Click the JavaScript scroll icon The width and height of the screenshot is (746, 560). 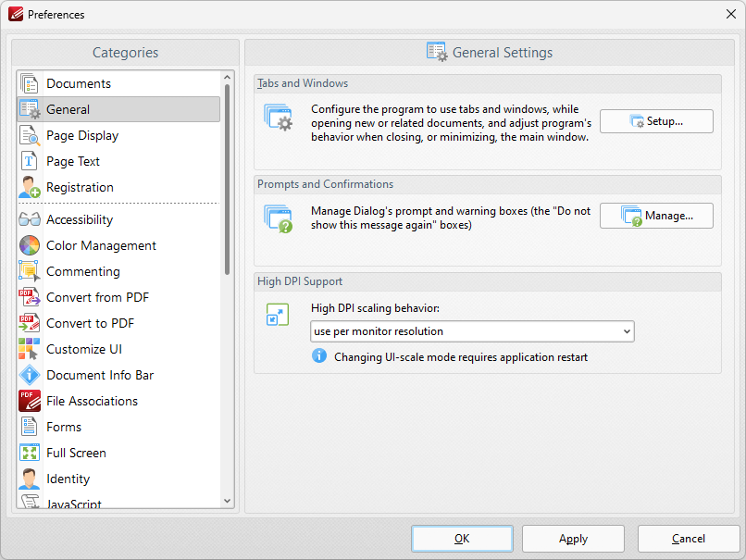click(x=30, y=502)
